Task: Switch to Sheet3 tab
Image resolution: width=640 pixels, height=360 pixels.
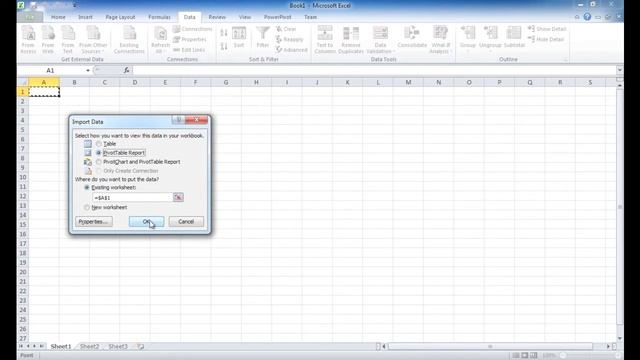Action: 118,347
